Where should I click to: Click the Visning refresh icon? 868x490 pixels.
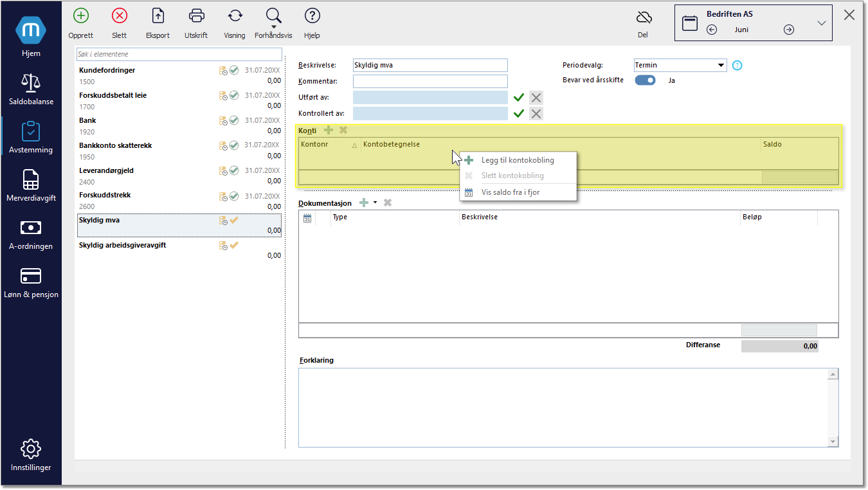235,16
